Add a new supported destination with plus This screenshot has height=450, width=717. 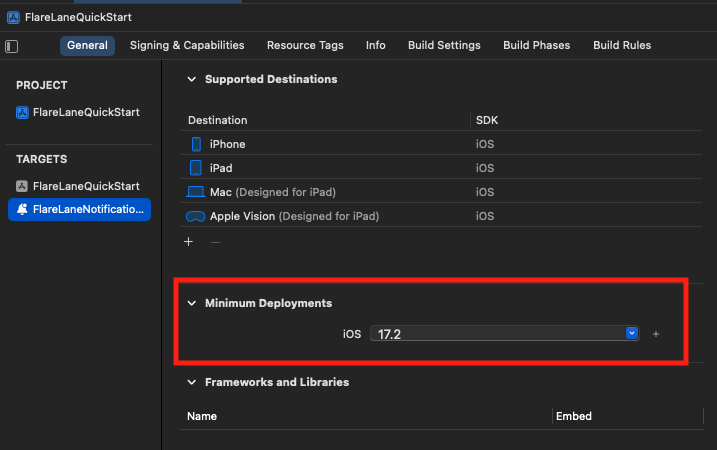188,242
